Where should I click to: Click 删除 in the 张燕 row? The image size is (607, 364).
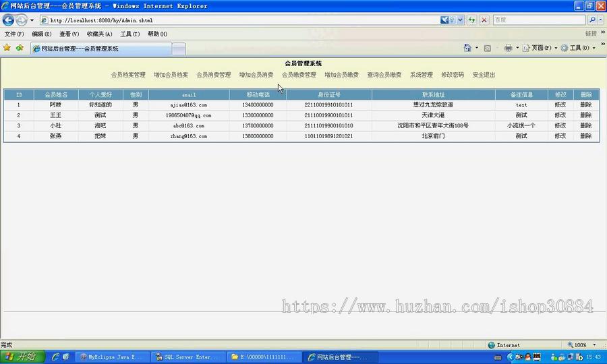[x=585, y=136]
